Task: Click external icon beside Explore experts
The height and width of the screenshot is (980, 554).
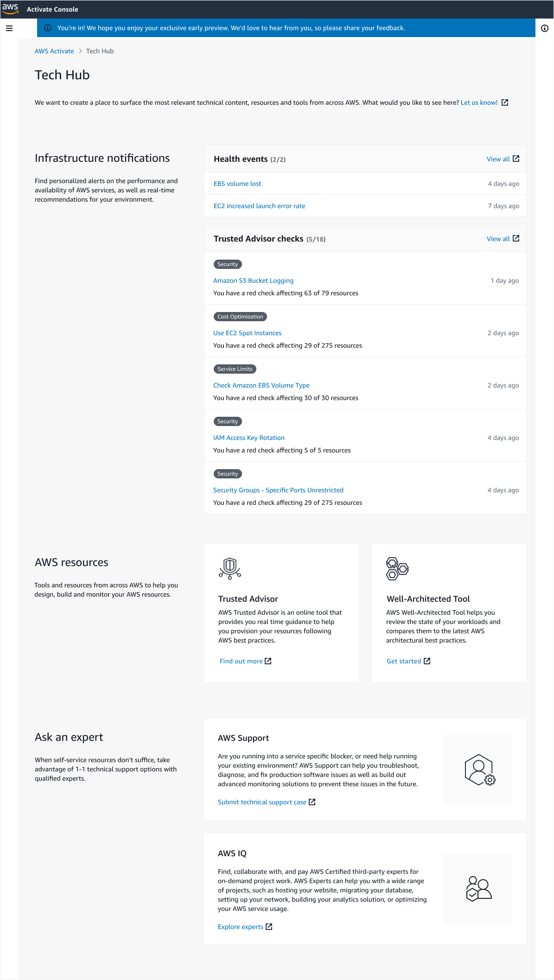Action: tap(269, 927)
